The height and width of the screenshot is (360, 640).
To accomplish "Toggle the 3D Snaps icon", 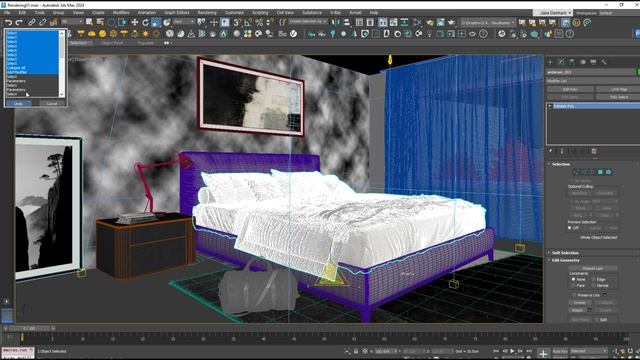I will [237, 22].
